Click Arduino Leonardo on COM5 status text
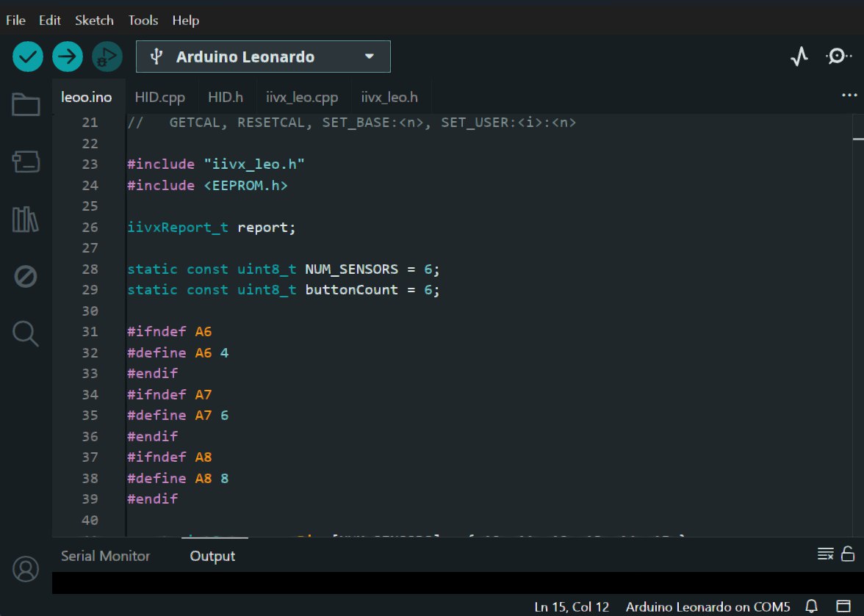Viewport: 864px width, 616px height. pyautogui.click(x=708, y=607)
